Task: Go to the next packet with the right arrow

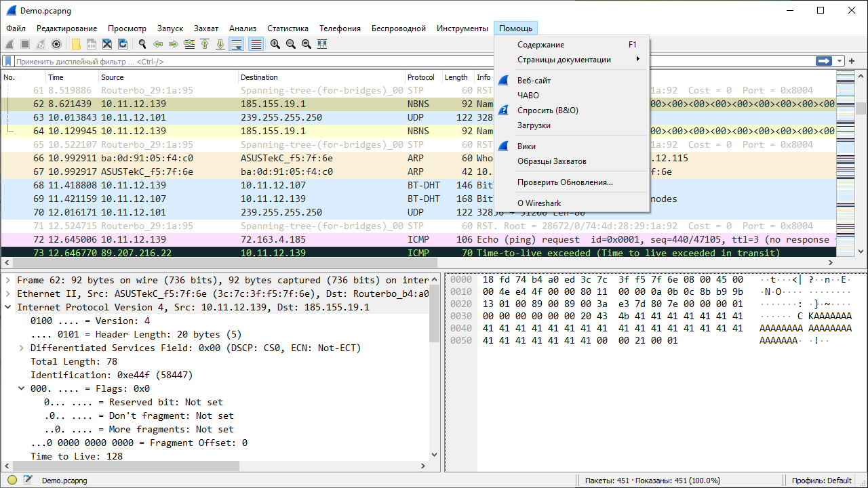Action: coord(174,44)
